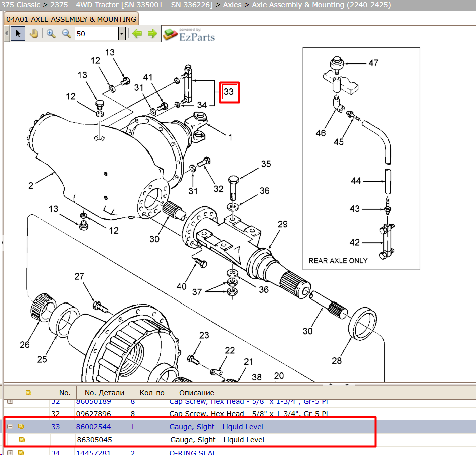Go to next illustration with green right arrow
Image resolution: width=476 pixels, height=455 pixels.
click(152, 34)
